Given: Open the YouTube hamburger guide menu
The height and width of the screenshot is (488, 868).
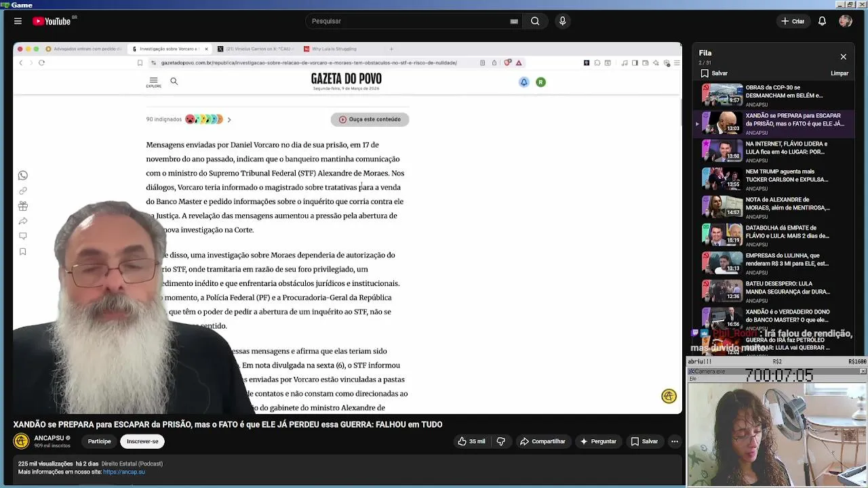Looking at the screenshot, I should (18, 21).
